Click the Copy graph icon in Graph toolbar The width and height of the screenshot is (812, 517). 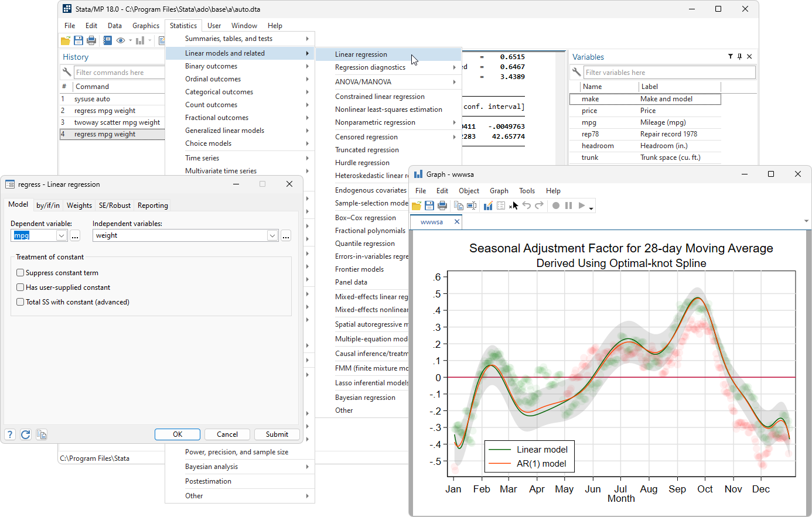459,206
